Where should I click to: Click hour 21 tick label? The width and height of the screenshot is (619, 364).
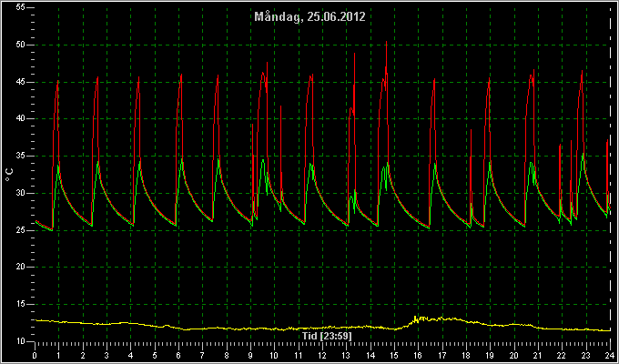(x=539, y=355)
